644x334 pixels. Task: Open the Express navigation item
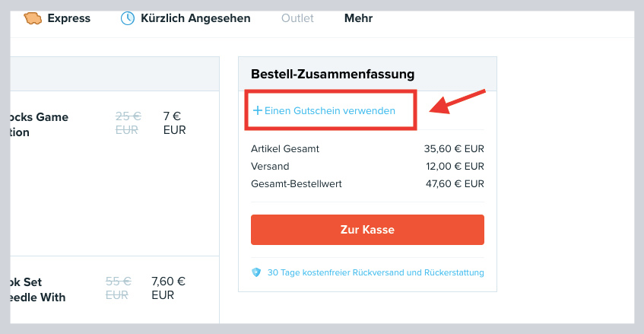68,17
